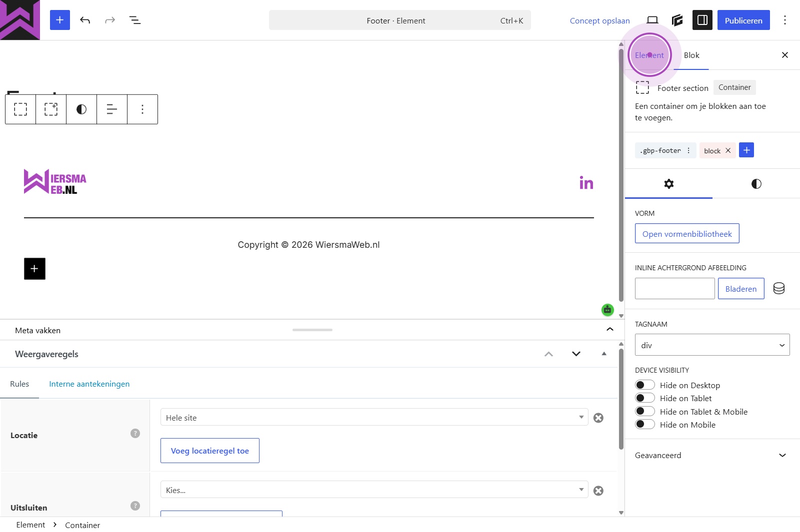Switch to the Element sidebar tab
The height and width of the screenshot is (532, 800).
649,55
